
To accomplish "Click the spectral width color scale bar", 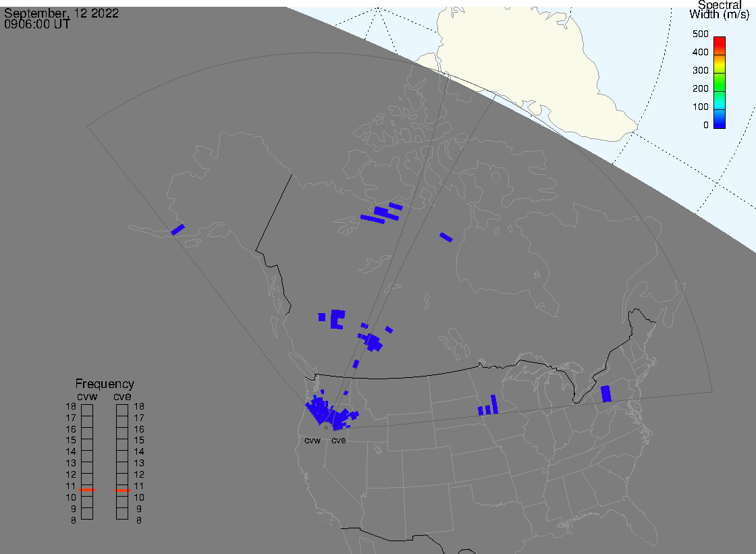I will 720,82.
